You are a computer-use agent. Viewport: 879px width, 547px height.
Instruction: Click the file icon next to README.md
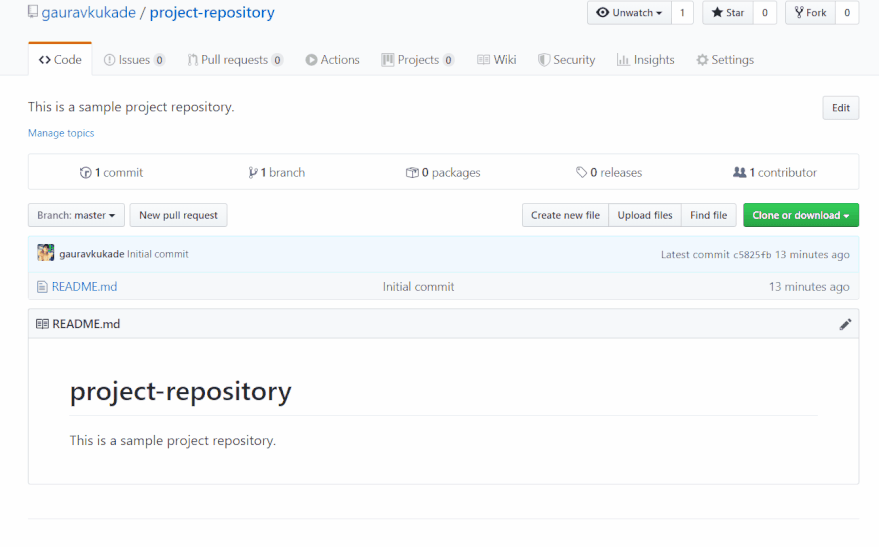coord(42,287)
